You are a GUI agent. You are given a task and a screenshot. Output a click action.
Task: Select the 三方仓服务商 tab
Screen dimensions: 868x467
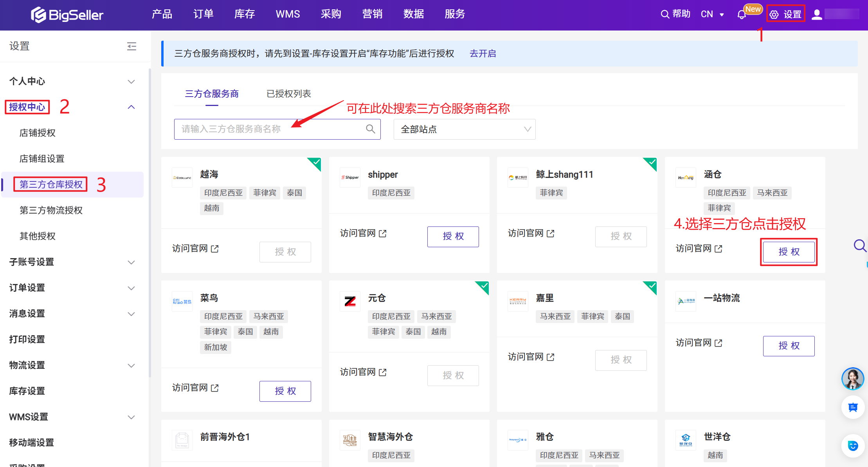click(x=212, y=94)
